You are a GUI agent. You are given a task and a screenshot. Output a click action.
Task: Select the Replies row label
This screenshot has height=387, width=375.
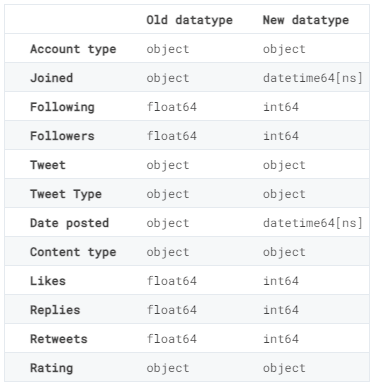pos(55,310)
